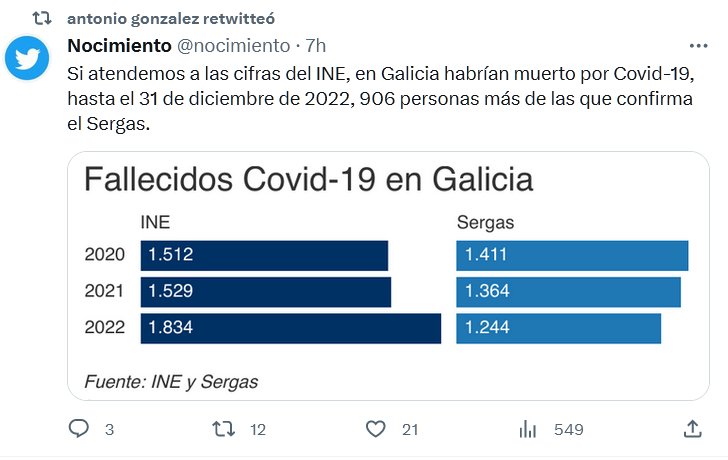
Task: Open the Nocimiento display name link
Action: 119,45
